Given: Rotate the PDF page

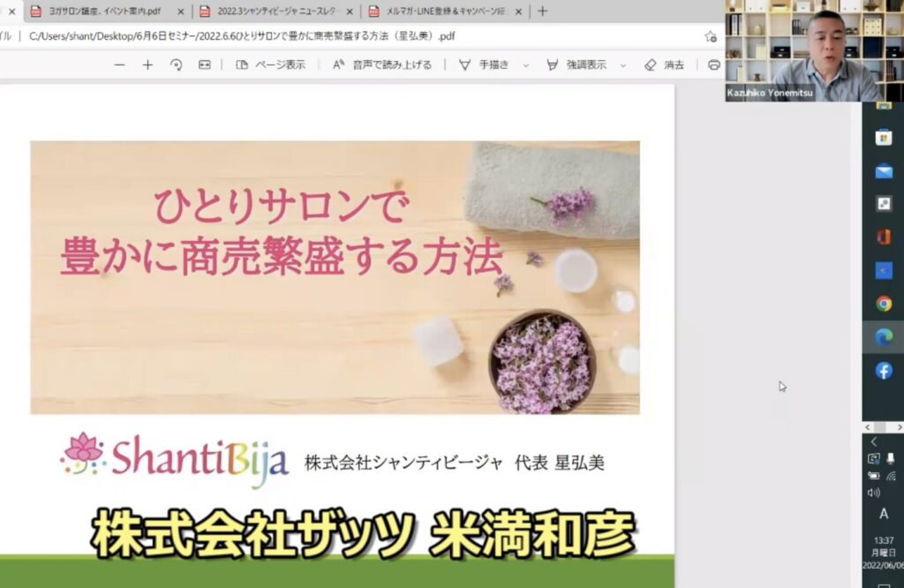Looking at the screenshot, I should click(176, 64).
